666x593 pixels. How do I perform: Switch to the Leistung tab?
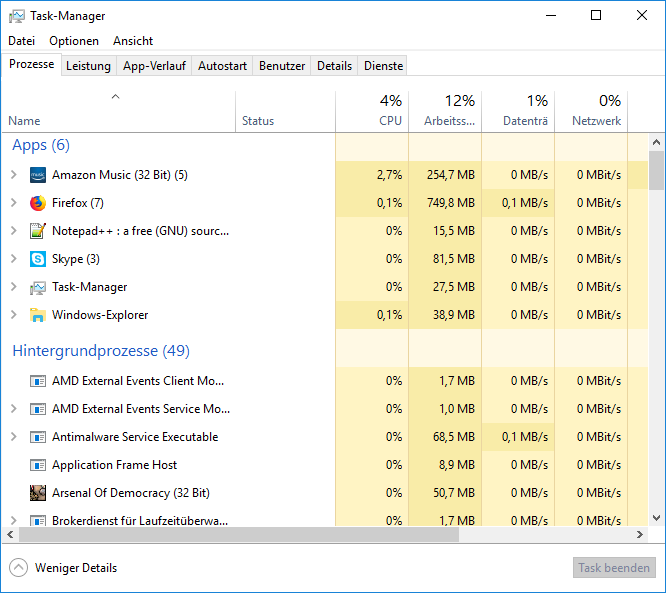point(88,66)
